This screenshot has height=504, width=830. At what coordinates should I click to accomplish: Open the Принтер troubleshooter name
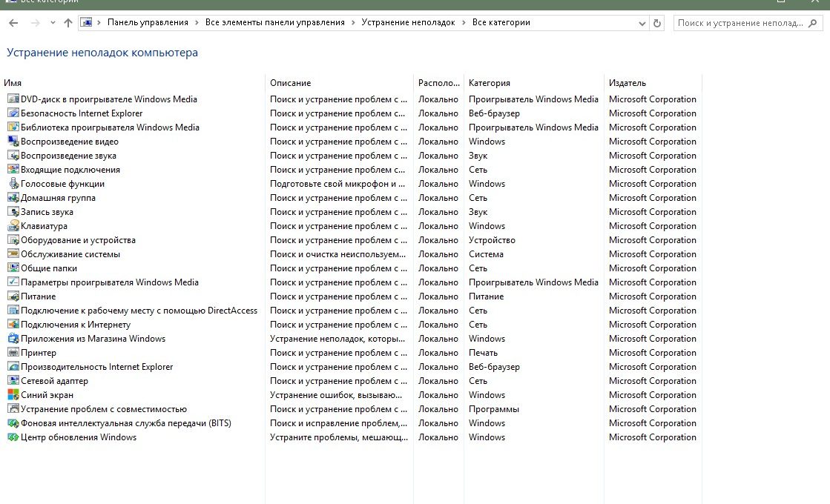click(x=38, y=353)
